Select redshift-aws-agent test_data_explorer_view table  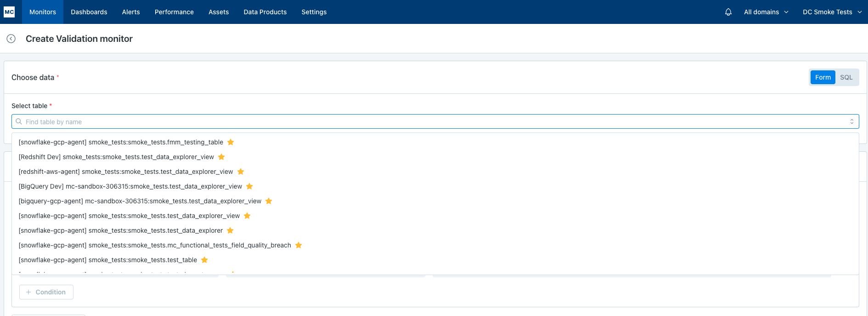pos(125,172)
